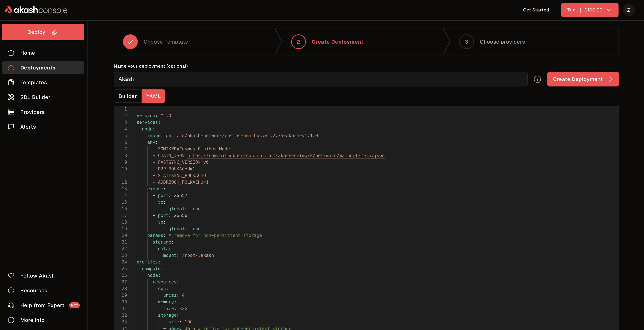Image resolution: width=644 pixels, height=330 pixels.
Task: Click Get Started in the top bar
Action: pos(536,10)
